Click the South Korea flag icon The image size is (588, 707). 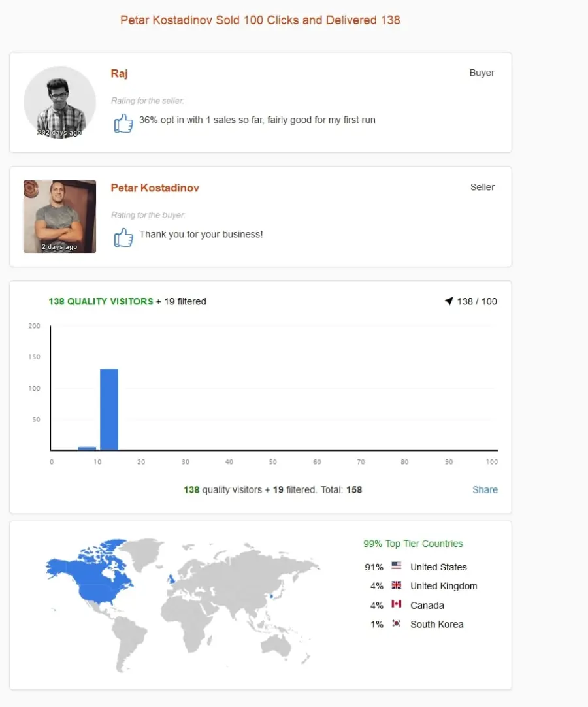397,623
